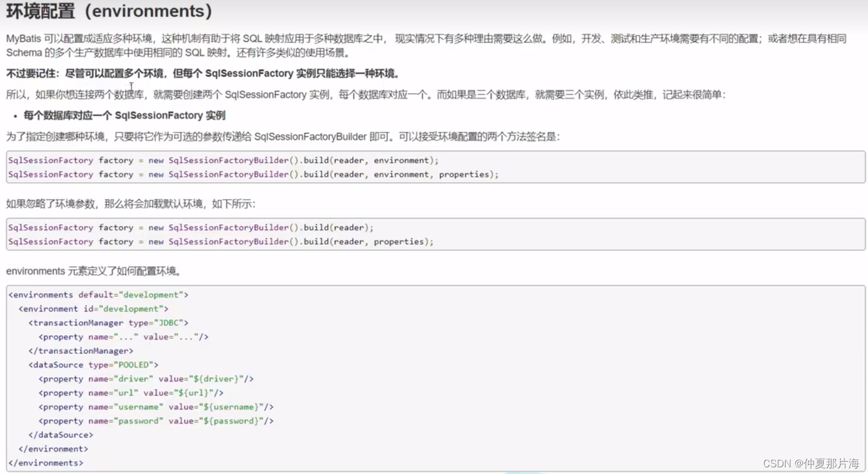This screenshot has height=474, width=868.
Task: Click the property line for password
Action: pyautogui.click(x=156, y=421)
